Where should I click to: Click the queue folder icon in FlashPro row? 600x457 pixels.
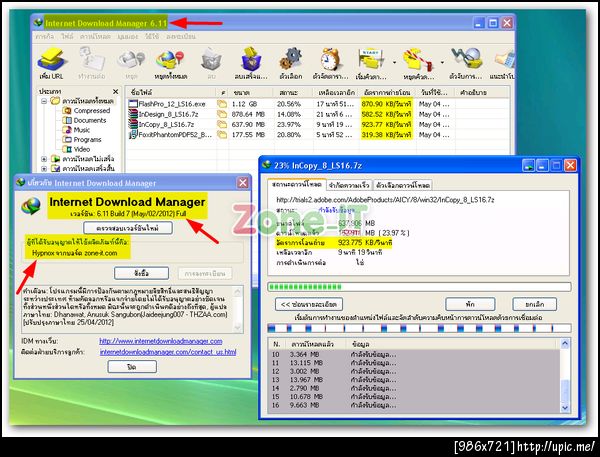click(222, 104)
